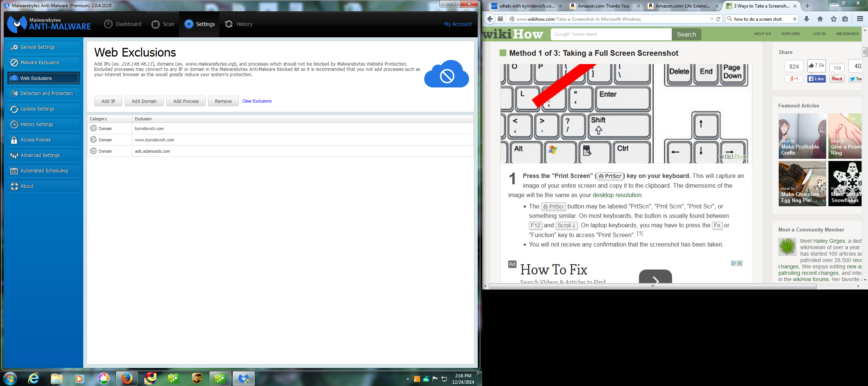Select the www.byividovich.com exclusion row
Screen dimensions: 868x386
pos(280,140)
